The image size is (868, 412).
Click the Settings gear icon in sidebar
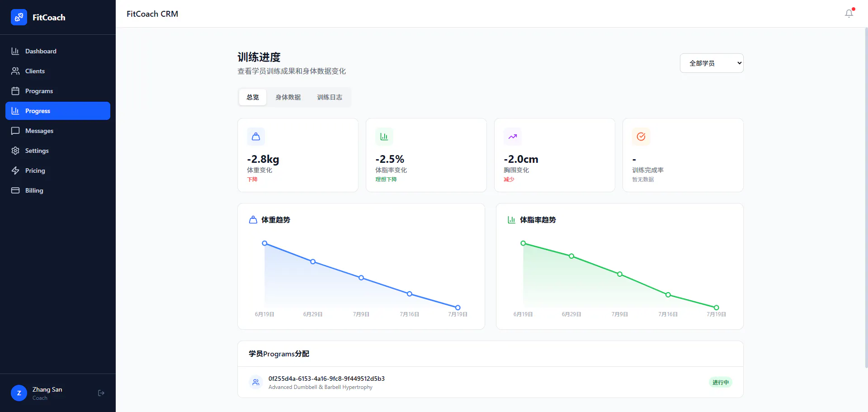tap(15, 151)
